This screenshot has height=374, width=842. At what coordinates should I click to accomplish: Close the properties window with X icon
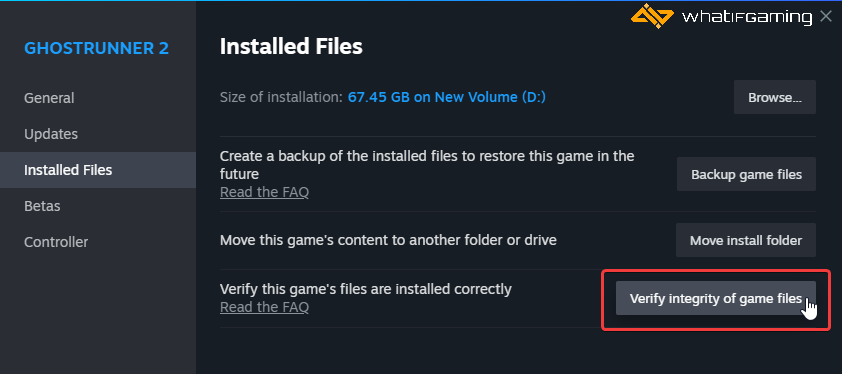click(826, 17)
